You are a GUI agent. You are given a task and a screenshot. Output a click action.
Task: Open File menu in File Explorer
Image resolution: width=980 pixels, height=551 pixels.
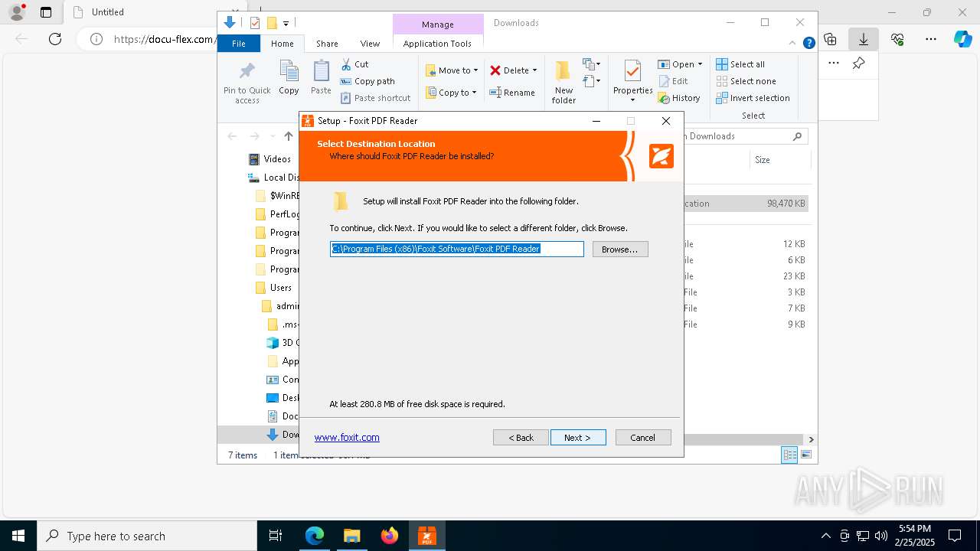coord(239,44)
